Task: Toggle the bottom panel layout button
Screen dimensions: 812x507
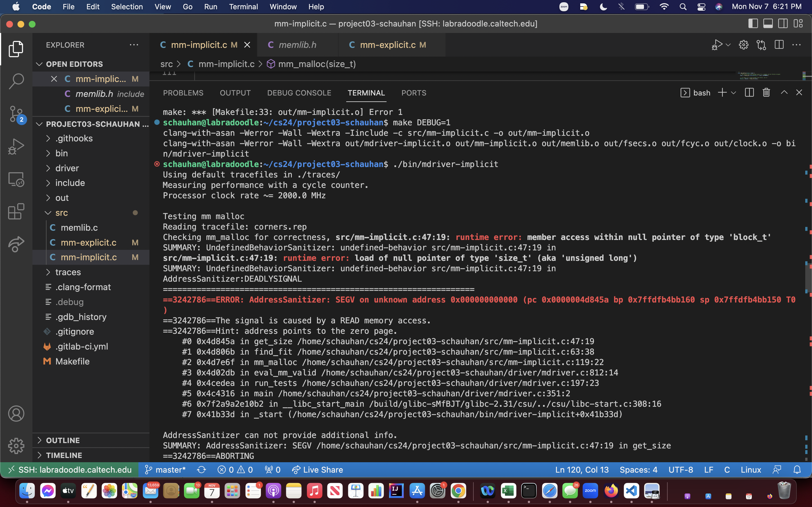Action: tap(768, 23)
